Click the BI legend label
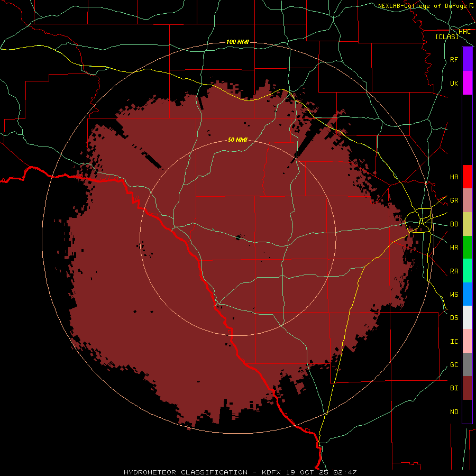Screen dimensions: 476x476 (x=454, y=388)
